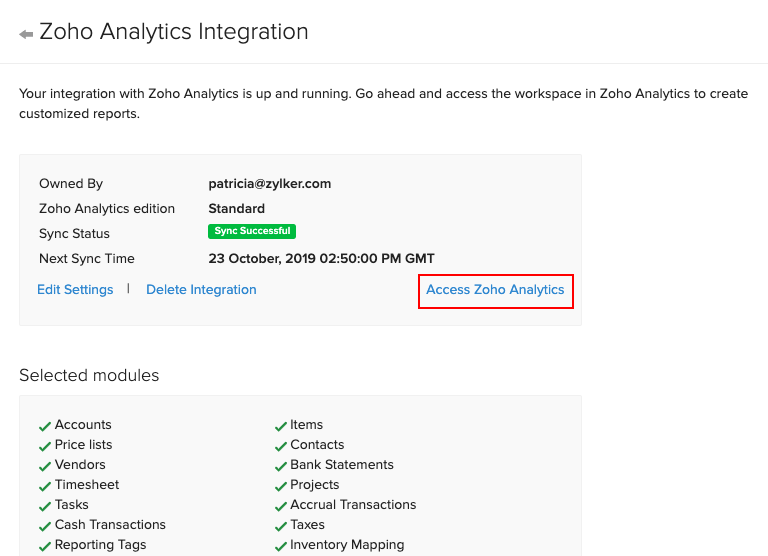Click the back arrow beside Zoho Analytics Integration
Image resolution: width=768 pixels, height=556 pixels.
pyautogui.click(x=26, y=34)
